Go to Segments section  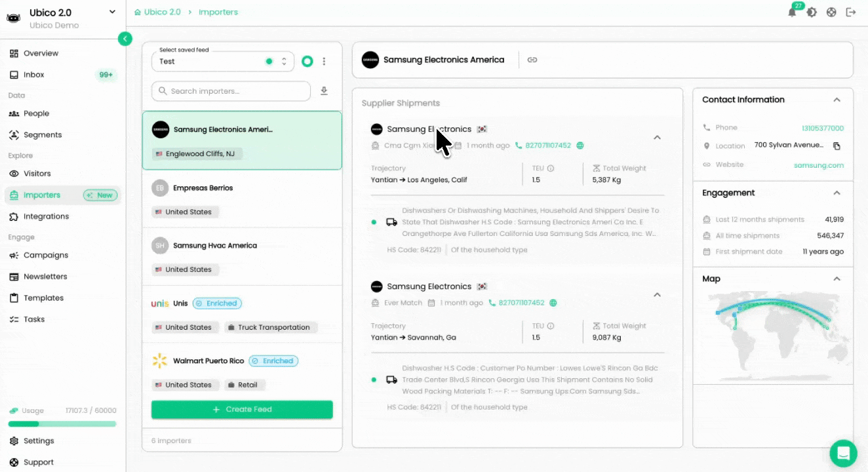point(43,135)
